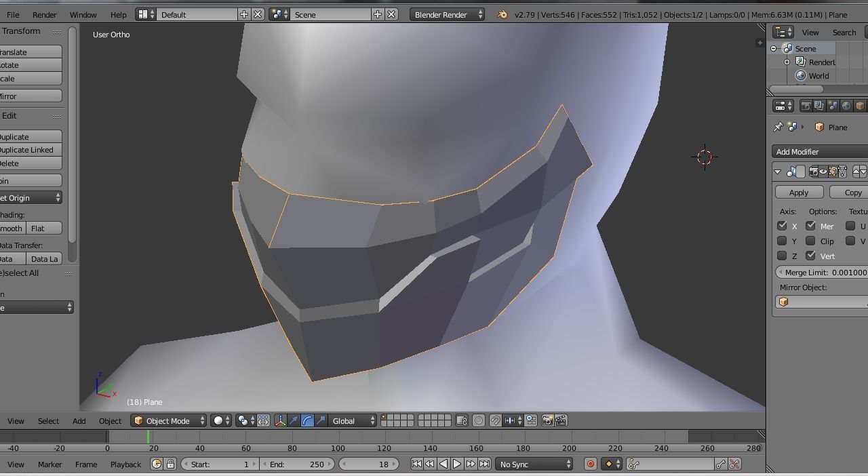
Task: Click the delete keyframe icon in timeline
Action: (734, 464)
